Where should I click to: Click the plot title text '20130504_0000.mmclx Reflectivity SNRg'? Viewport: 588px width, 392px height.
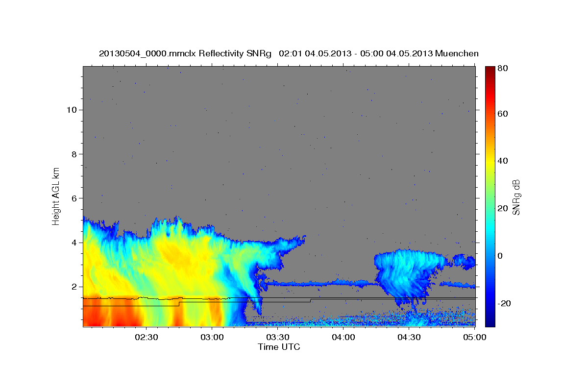185,53
